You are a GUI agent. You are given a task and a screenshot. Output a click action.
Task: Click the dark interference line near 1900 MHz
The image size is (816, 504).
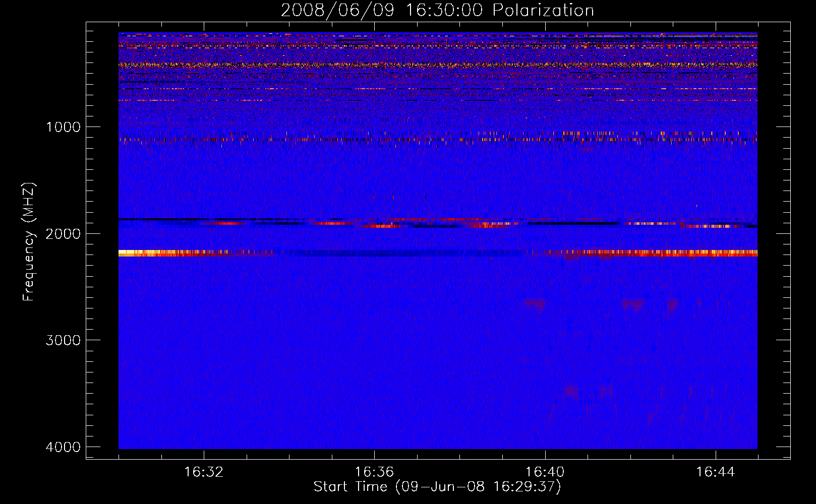[438, 222]
